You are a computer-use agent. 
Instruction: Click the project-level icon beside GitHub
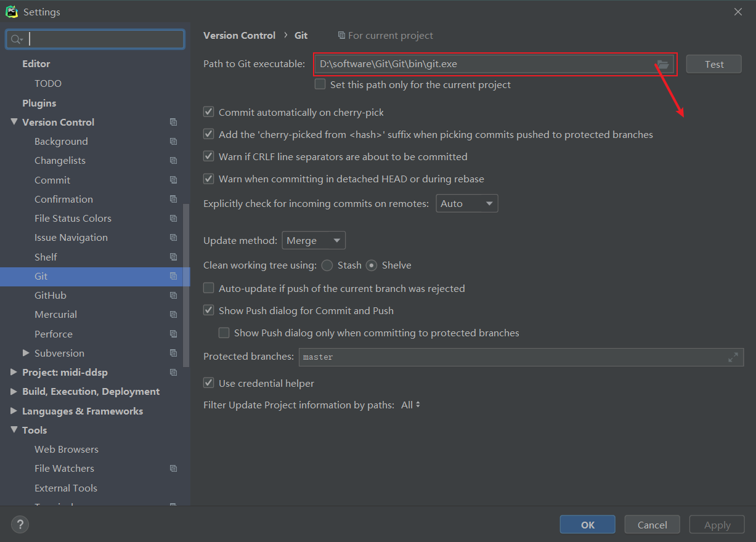[x=173, y=295]
